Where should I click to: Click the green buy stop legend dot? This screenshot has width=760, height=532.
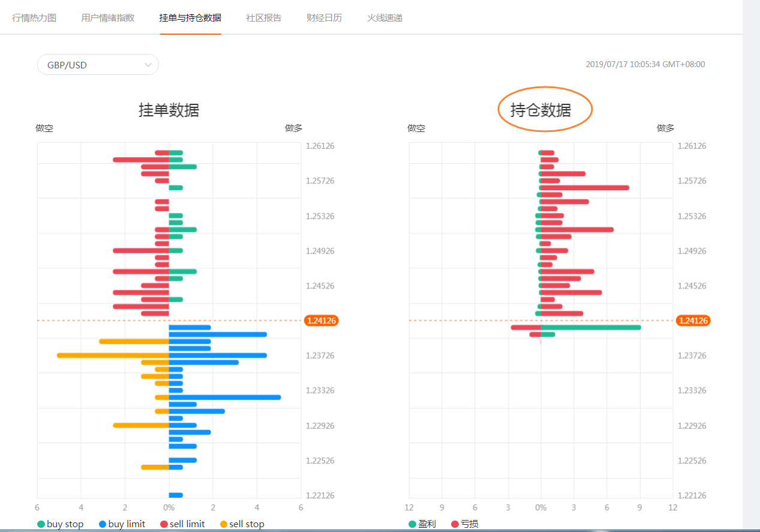click(41, 524)
